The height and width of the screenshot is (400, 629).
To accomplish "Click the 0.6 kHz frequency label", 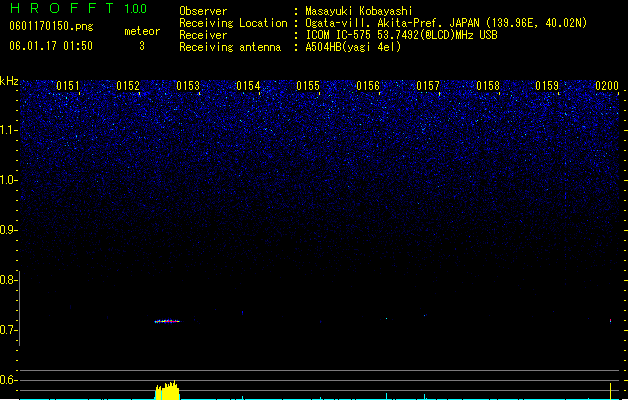I will pyautogui.click(x=8, y=380).
